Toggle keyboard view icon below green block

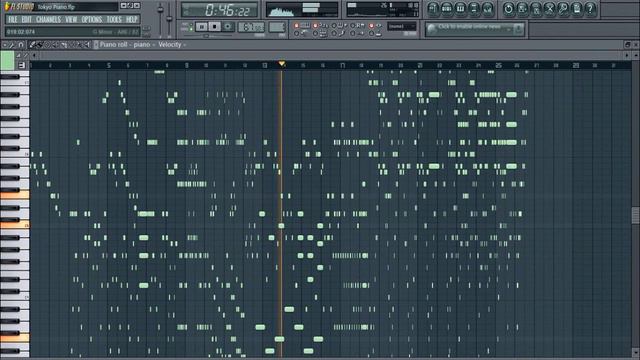(22, 65)
